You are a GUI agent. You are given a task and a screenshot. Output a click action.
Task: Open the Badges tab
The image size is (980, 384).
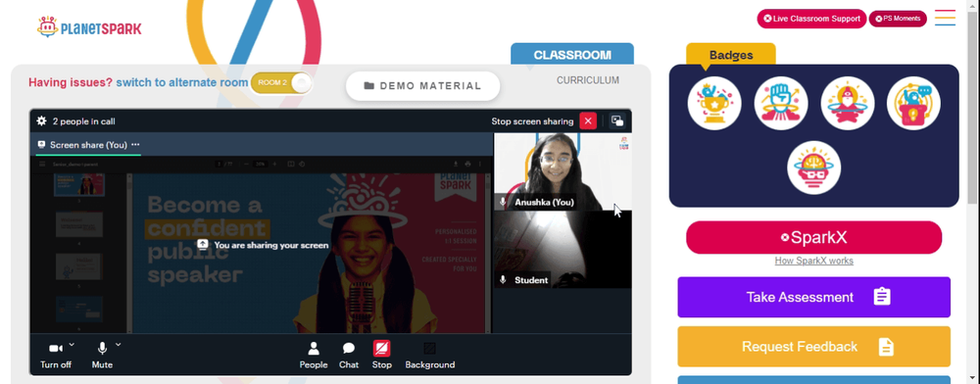click(731, 54)
